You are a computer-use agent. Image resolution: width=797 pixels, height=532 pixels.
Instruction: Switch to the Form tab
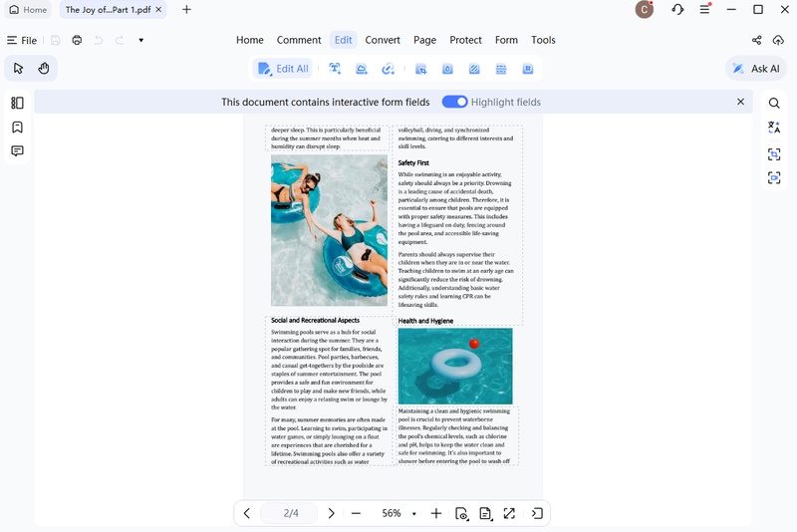506,40
